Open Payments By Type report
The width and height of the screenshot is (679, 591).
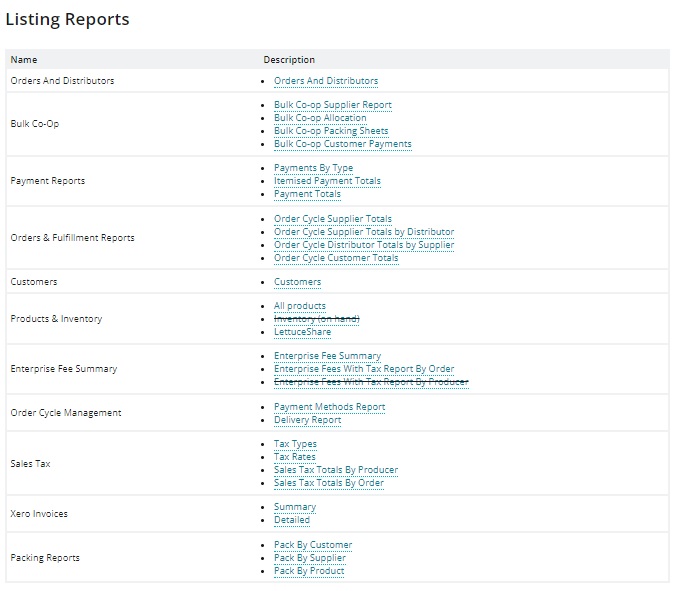[x=313, y=168]
